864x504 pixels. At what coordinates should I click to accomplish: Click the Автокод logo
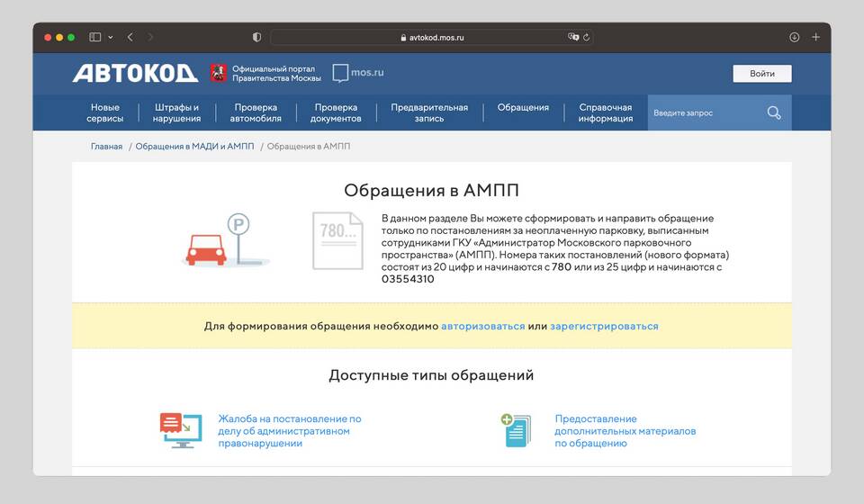[x=135, y=73]
